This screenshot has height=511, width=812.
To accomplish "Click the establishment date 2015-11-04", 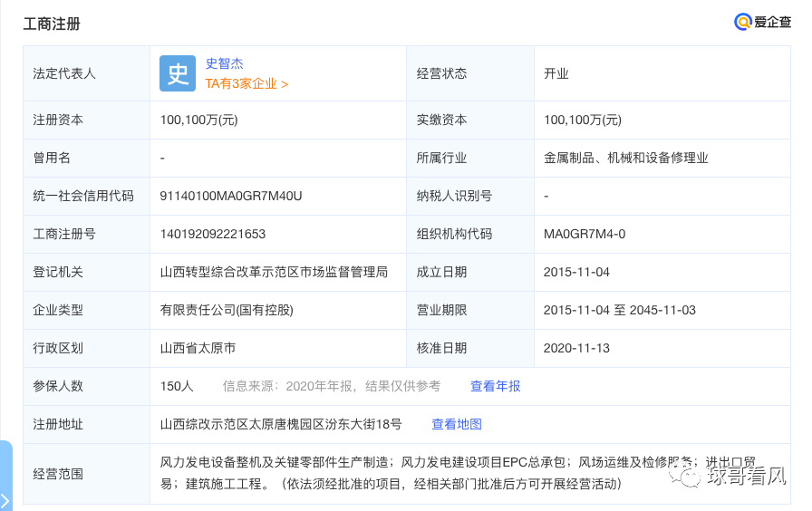I will tap(575, 272).
